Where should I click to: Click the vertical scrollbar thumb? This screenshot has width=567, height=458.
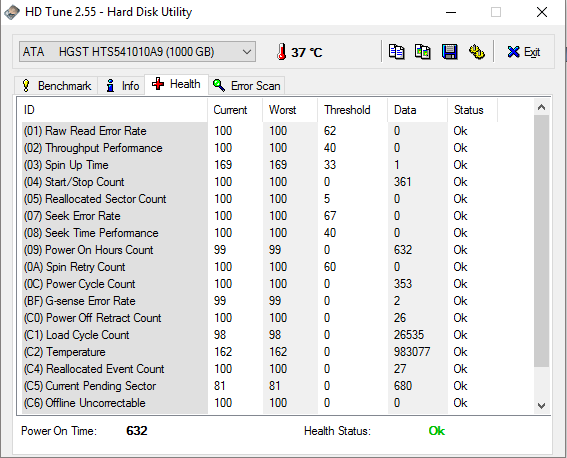point(541,241)
